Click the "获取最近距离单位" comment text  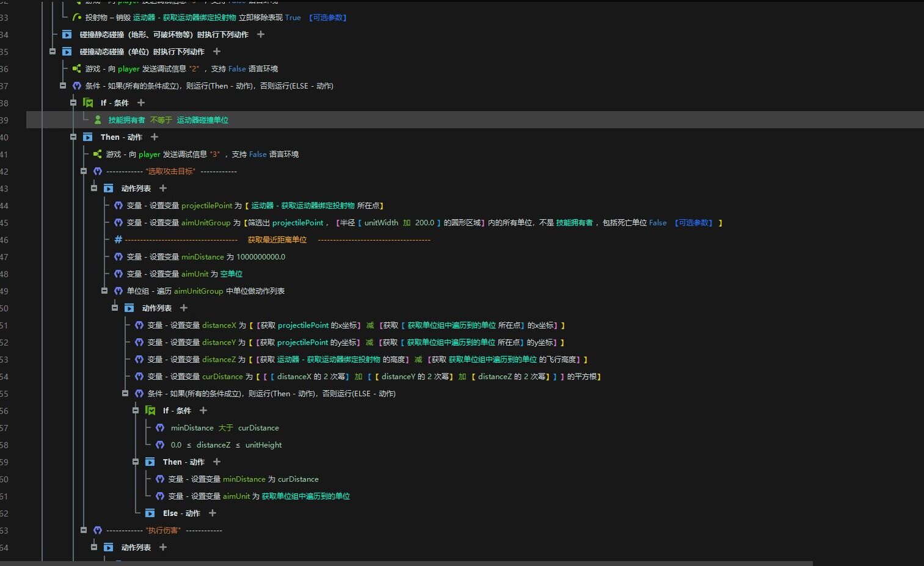pos(277,239)
